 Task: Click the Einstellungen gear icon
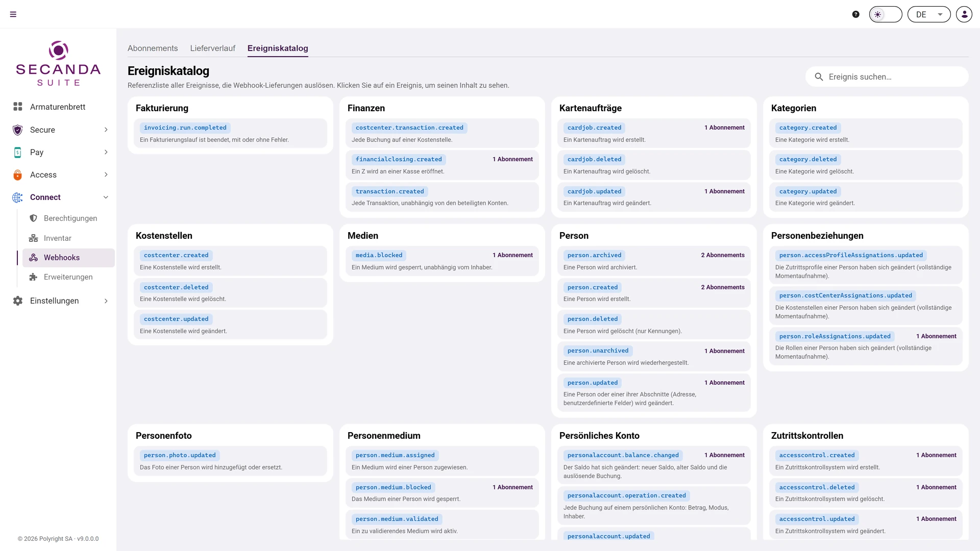[18, 301]
